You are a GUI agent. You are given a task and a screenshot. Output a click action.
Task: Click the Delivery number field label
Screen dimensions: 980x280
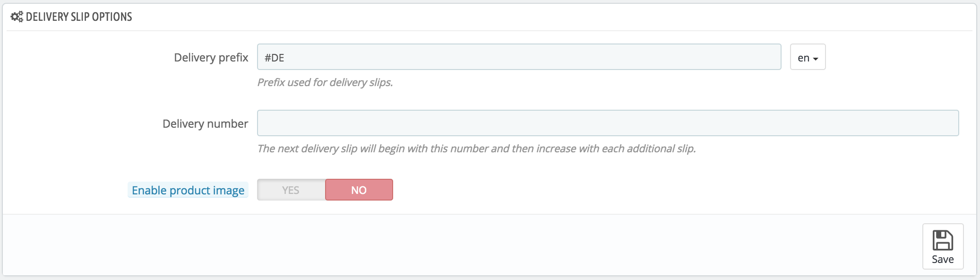click(205, 124)
